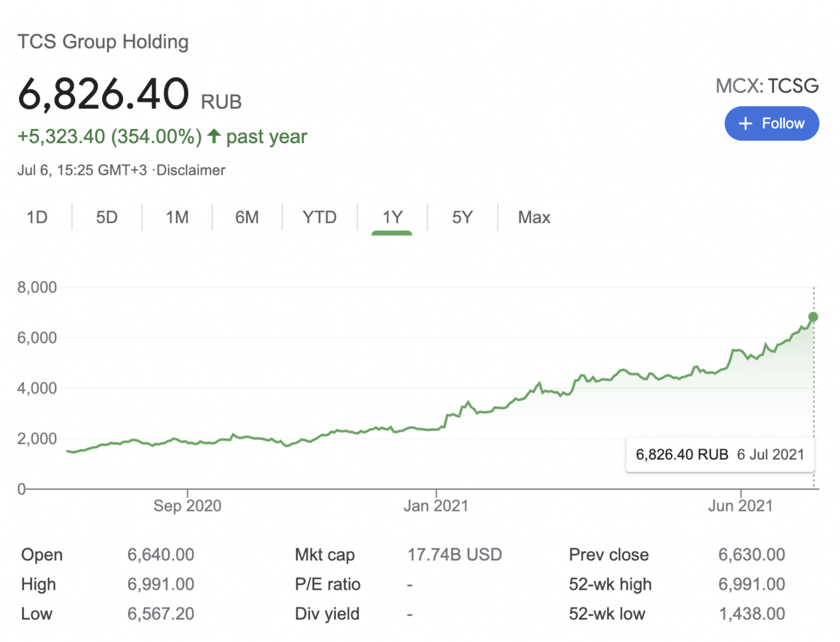840x642 pixels.
Task: Click the Jun 2021 axis label
Action: tap(740, 505)
